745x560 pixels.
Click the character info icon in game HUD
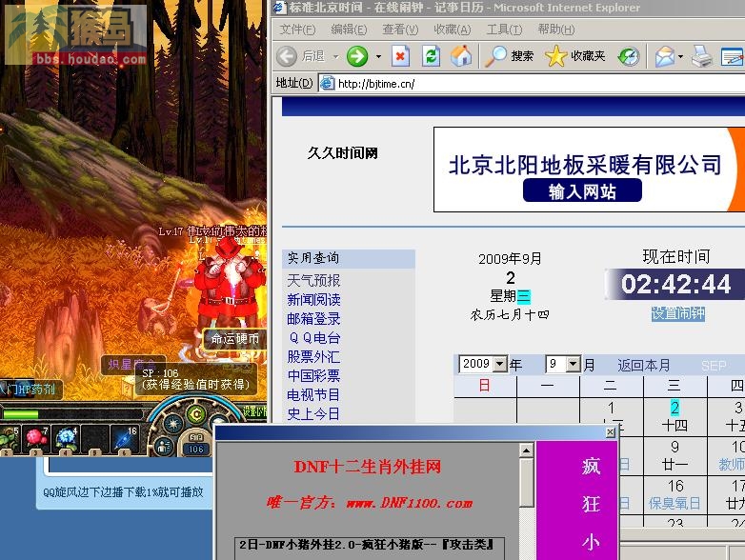pos(165,447)
